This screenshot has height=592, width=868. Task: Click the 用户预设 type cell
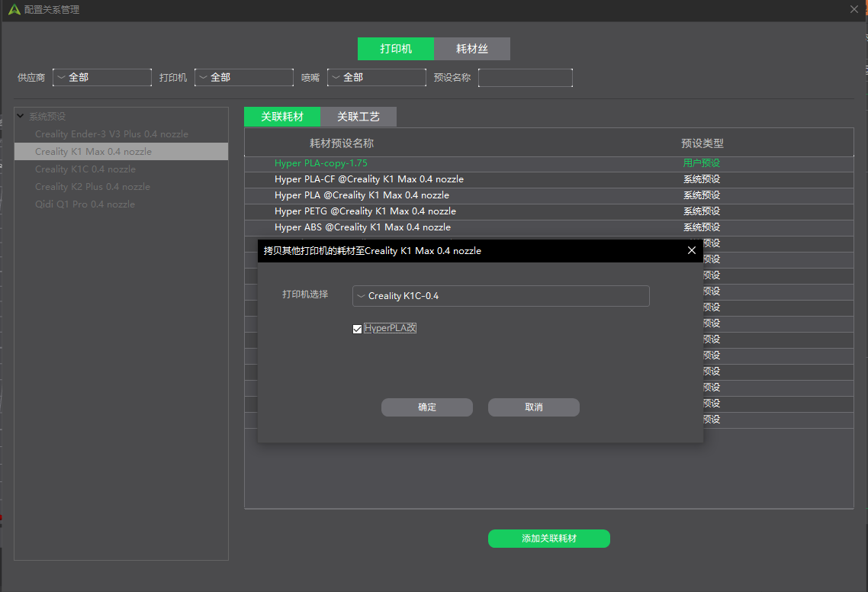pyautogui.click(x=702, y=162)
